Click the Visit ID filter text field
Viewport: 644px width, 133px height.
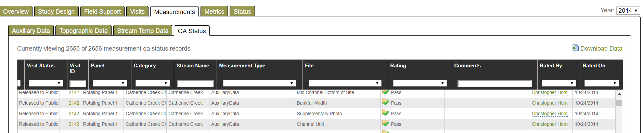coord(78,83)
